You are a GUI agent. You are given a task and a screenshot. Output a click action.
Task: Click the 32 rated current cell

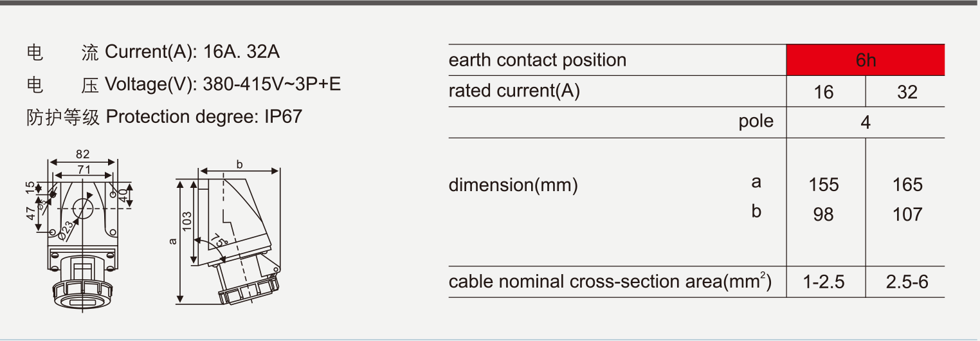pyautogui.click(x=907, y=92)
